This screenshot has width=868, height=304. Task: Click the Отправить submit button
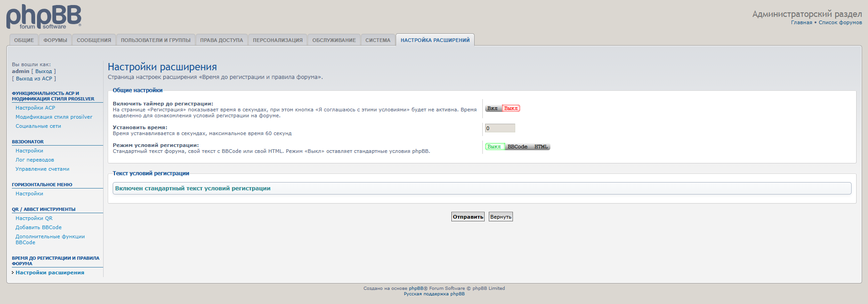click(468, 217)
